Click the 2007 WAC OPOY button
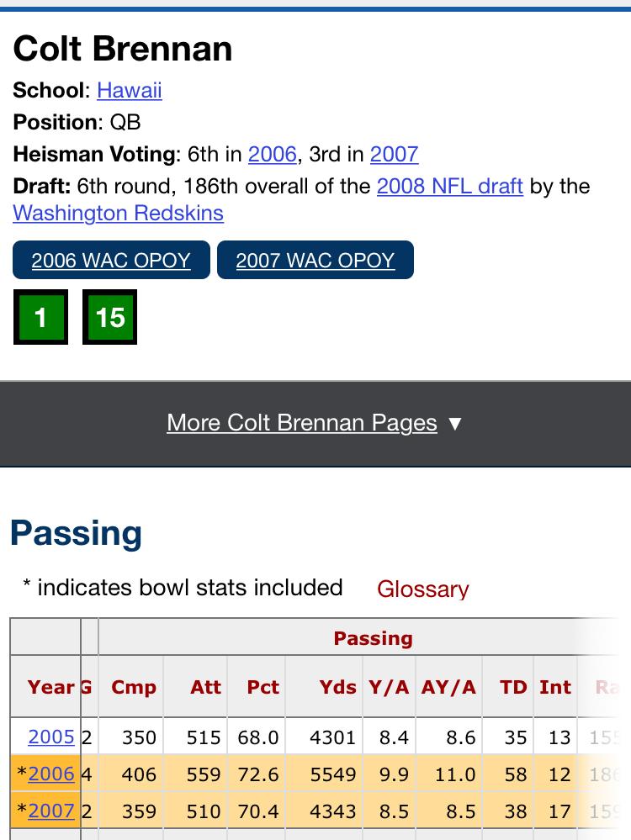 (315, 260)
